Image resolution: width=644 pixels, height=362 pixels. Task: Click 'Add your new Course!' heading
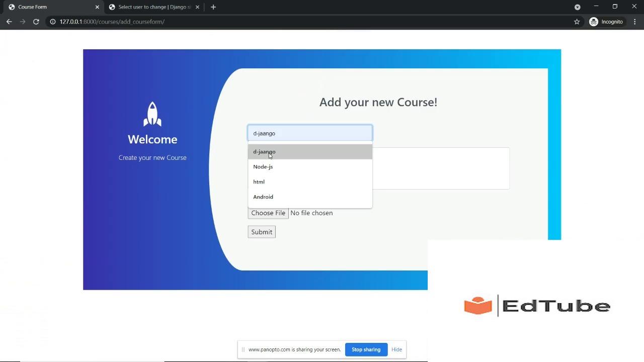point(378,102)
